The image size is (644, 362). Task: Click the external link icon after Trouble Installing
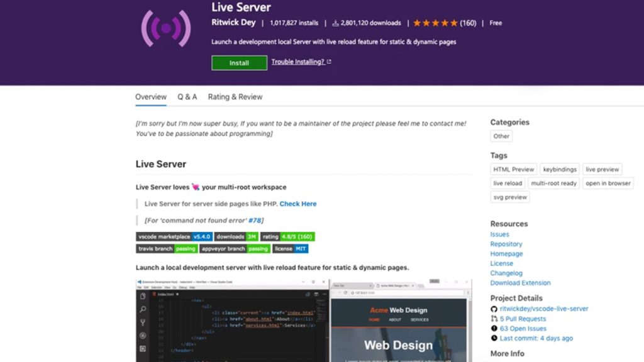[329, 62]
